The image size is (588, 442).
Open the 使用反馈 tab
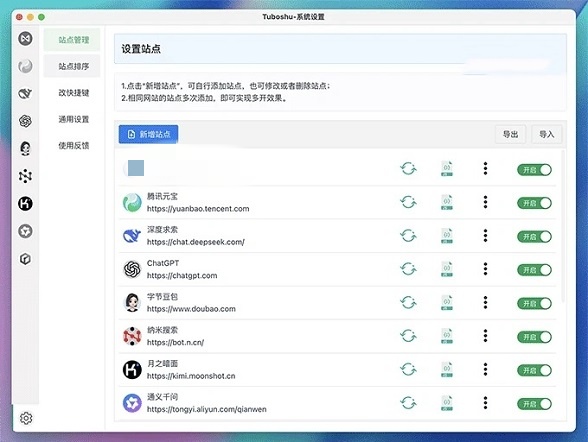[72, 145]
